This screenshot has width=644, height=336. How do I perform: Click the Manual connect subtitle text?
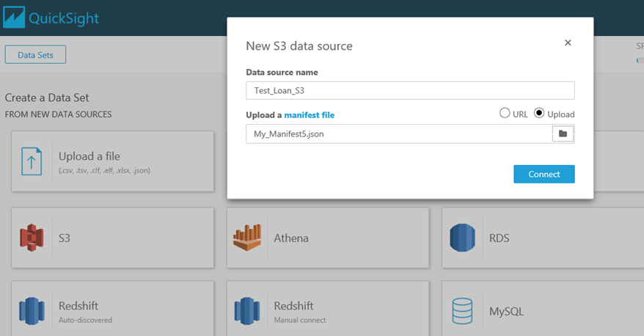point(300,320)
